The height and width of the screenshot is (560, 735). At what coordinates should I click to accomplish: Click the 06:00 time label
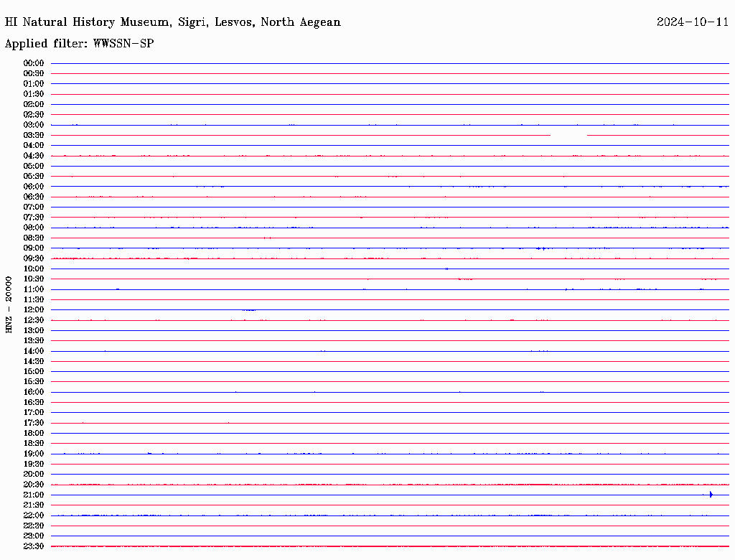[x=34, y=187]
